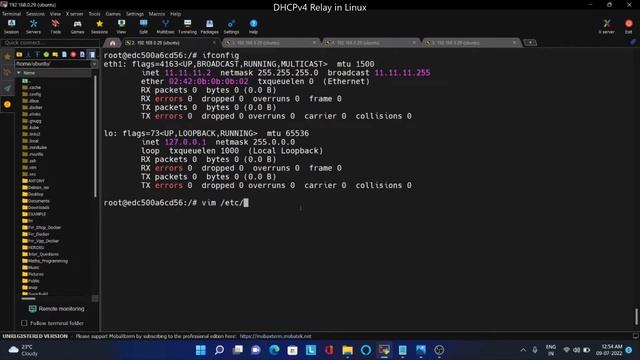Click the new tab button after tabs
Image resolution: width=640 pixels, height=360 pixels.
pos(530,42)
